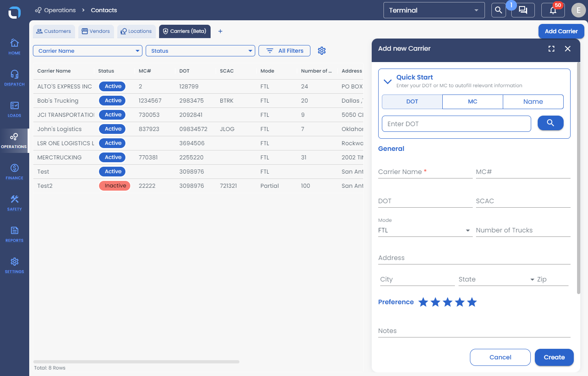The height and width of the screenshot is (376, 588).
Task: Select the Name quick start option
Action: (x=533, y=102)
